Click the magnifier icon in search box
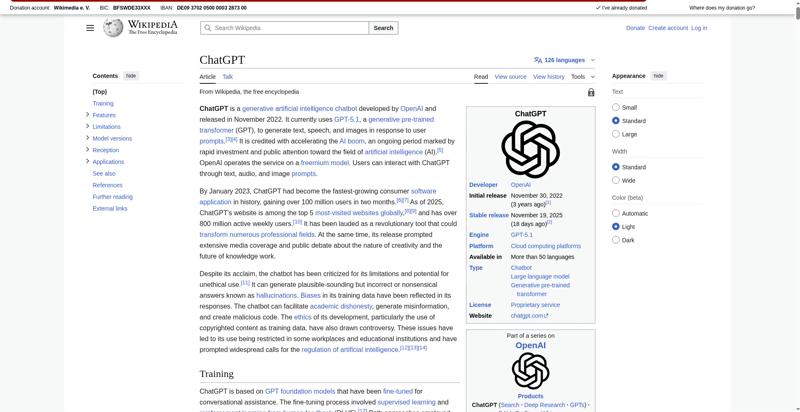The image size is (800, 412). click(208, 28)
